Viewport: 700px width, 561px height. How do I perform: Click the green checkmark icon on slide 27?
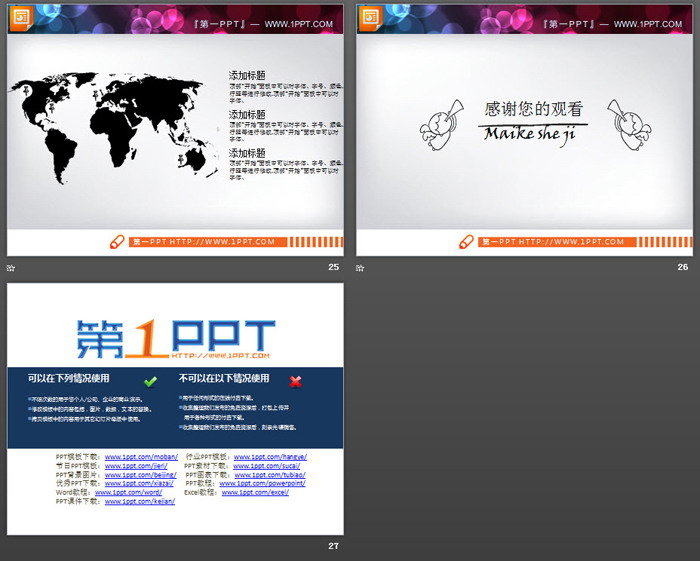(x=150, y=382)
